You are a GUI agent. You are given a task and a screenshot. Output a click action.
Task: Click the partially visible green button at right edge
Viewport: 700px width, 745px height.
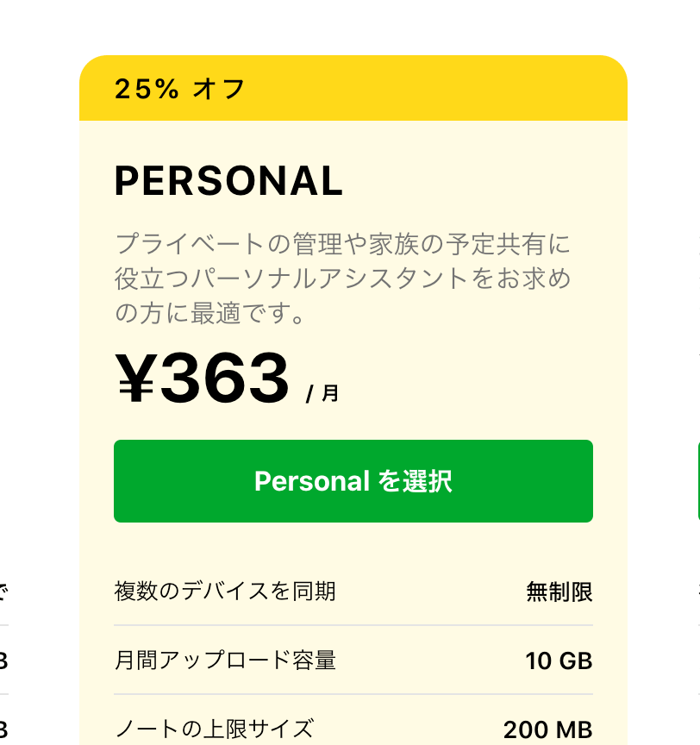(697, 481)
